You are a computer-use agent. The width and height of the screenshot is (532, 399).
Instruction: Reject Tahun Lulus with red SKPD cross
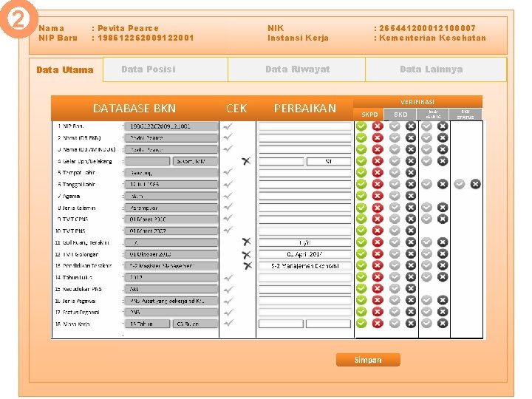click(x=378, y=277)
